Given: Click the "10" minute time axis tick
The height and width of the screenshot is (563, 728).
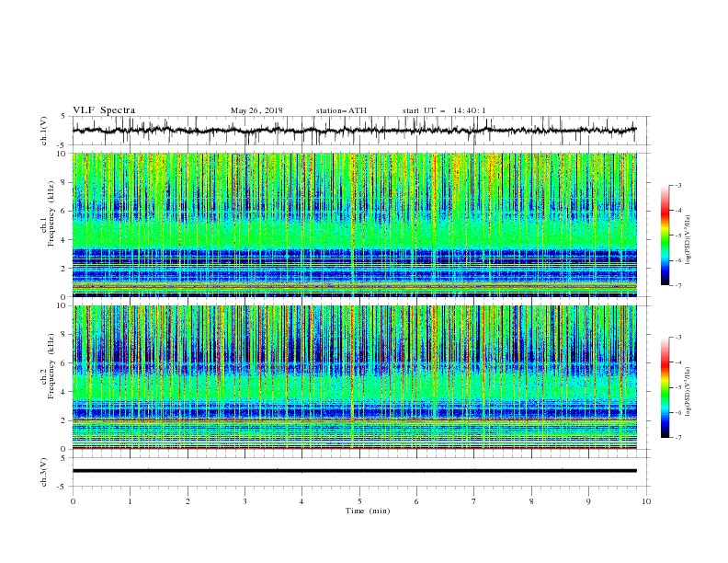Looking at the screenshot, I should 646,501.
